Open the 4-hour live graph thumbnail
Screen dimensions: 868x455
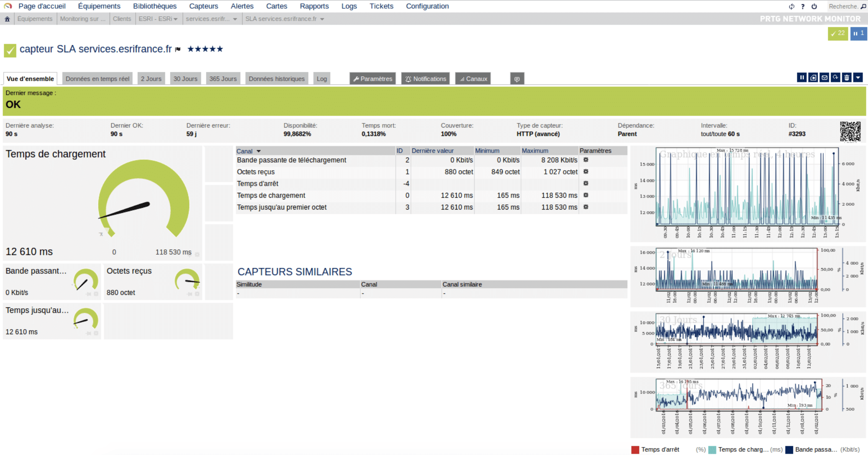point(748,194)
